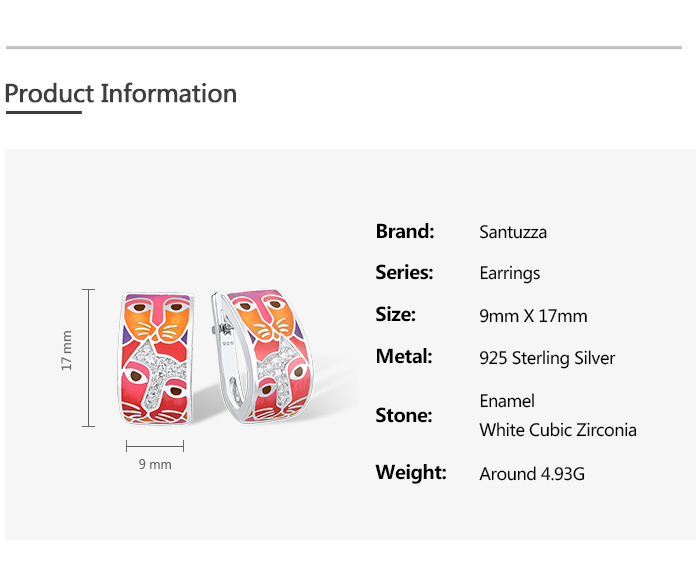
Task: Click the dark underline beneath Product heading
Action: click(43, 113)
